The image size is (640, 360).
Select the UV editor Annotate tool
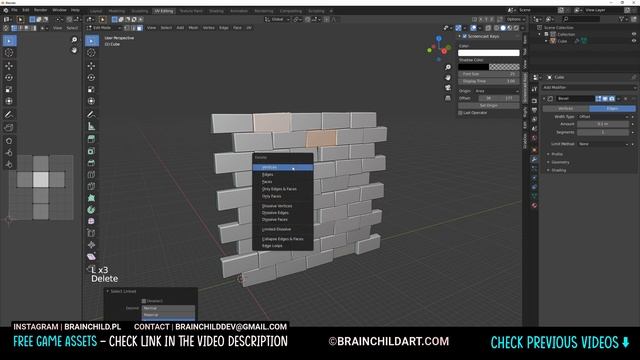click(9, 115)
